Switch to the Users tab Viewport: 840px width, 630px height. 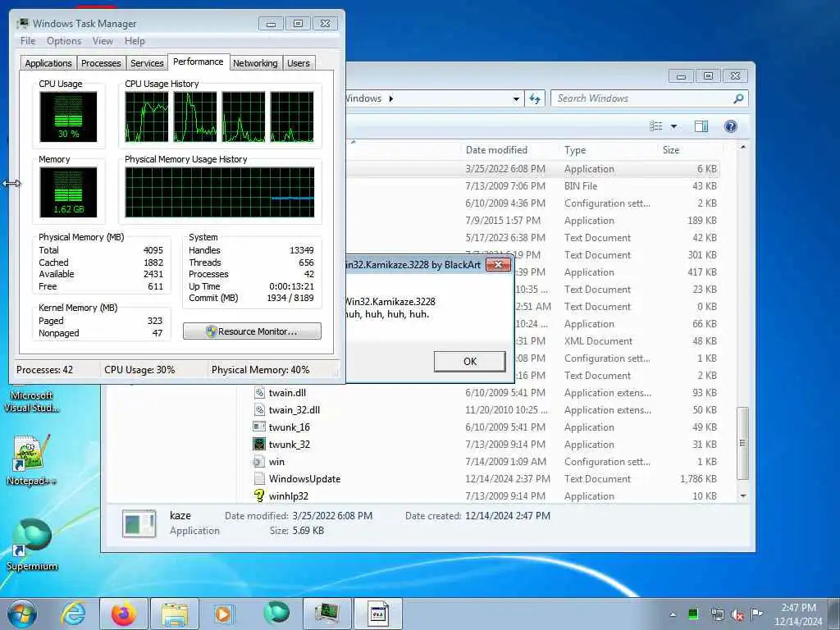(299, 63)
